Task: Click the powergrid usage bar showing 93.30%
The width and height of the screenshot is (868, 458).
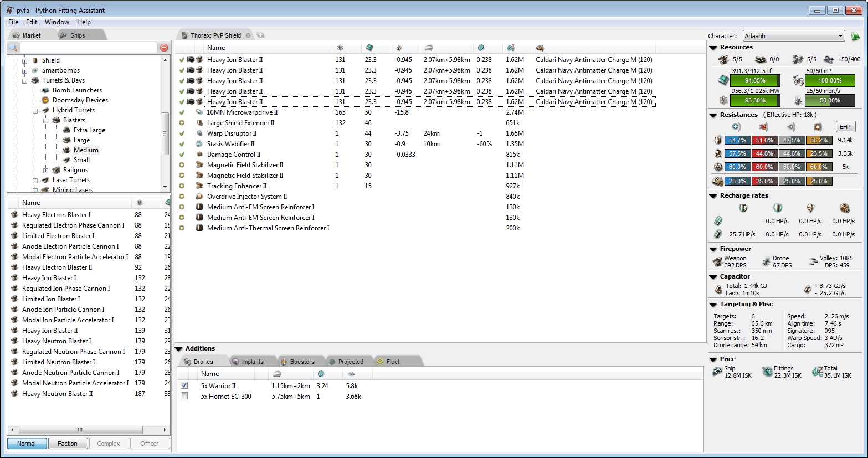Action: [755, 101]
